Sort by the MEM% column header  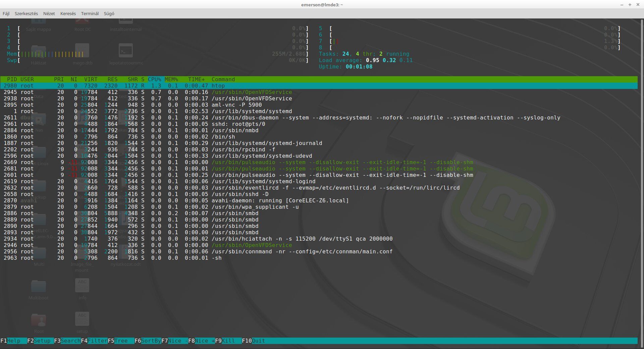pyautogui.click(x=171, y=80)
